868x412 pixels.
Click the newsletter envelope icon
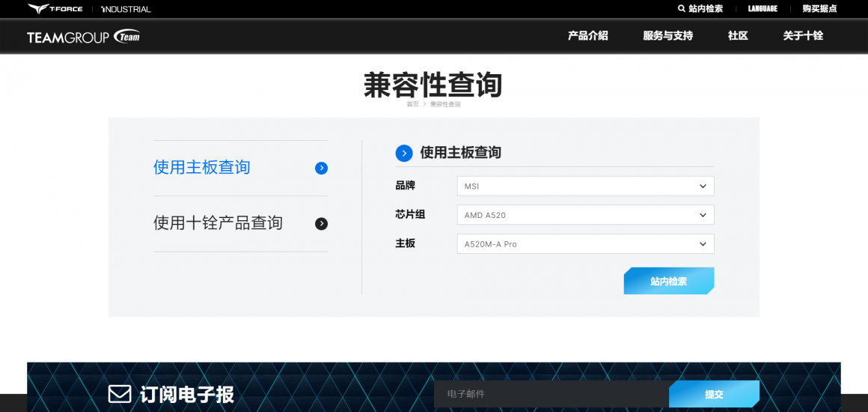119,394
